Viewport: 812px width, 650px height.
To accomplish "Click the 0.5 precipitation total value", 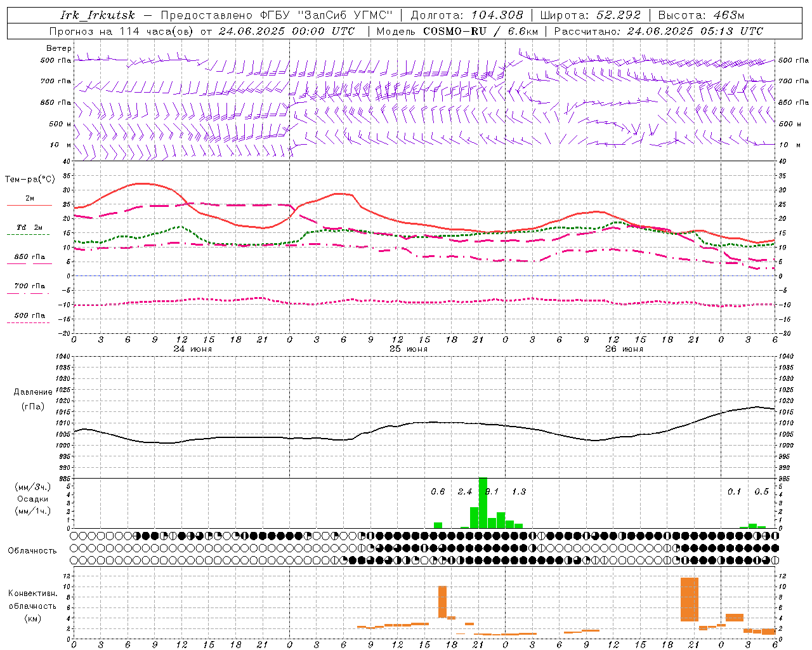I will coord(761,491).
